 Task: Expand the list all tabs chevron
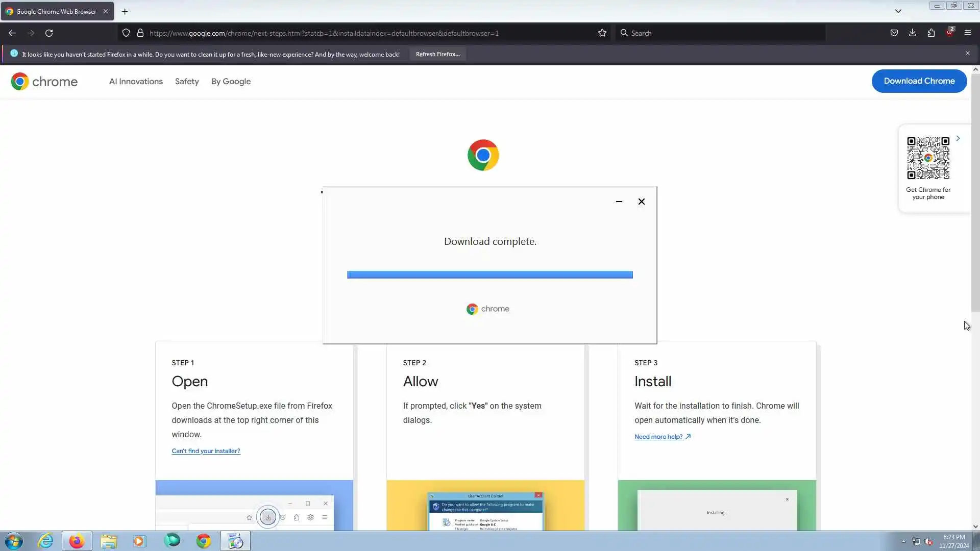click(898, 11)
